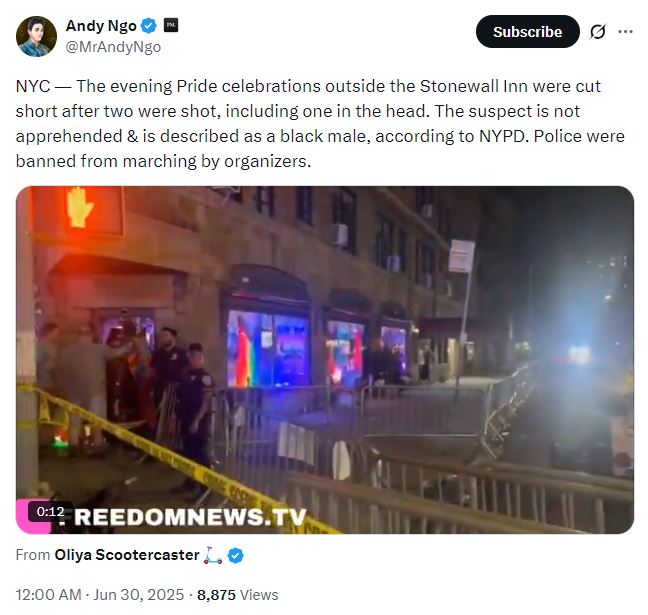Open the 12:00 AM Jun 30, 2025 timestamp

pyautogui.click(x=100, y=595)
